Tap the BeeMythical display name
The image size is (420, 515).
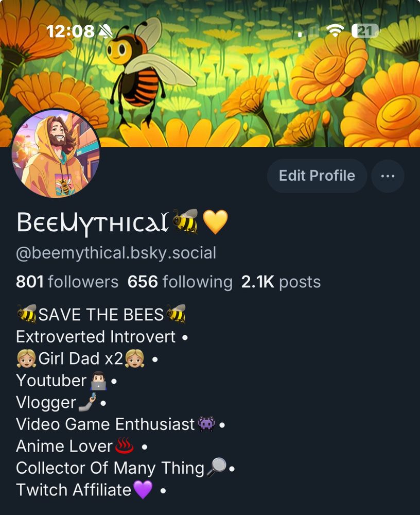click(93, 223)
